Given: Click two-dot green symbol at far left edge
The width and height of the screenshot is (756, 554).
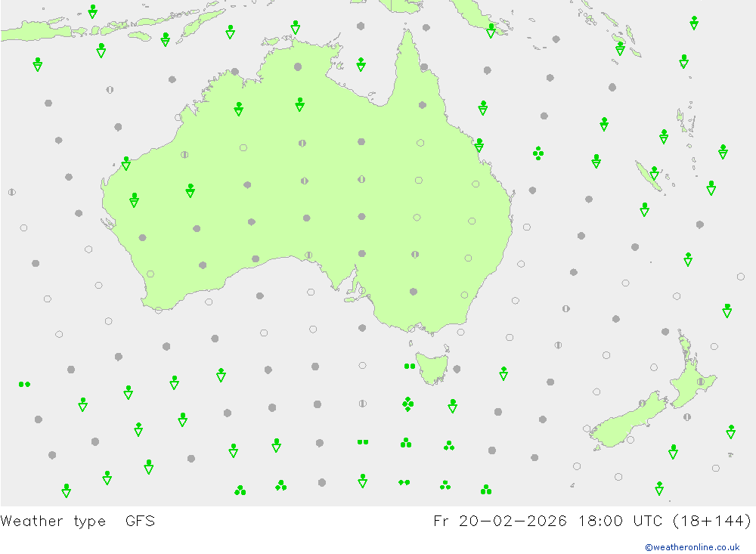Looking at the screenshot, I should (25, 384).
